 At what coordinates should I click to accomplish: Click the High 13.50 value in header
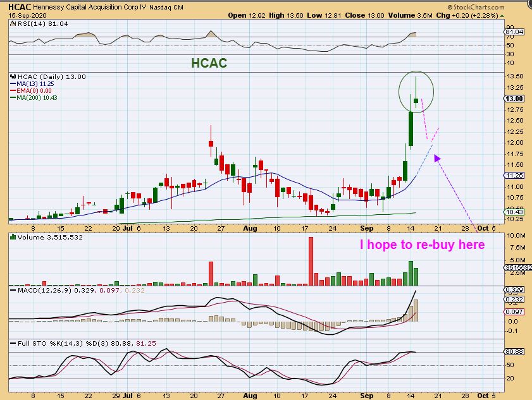click(286, 15)
